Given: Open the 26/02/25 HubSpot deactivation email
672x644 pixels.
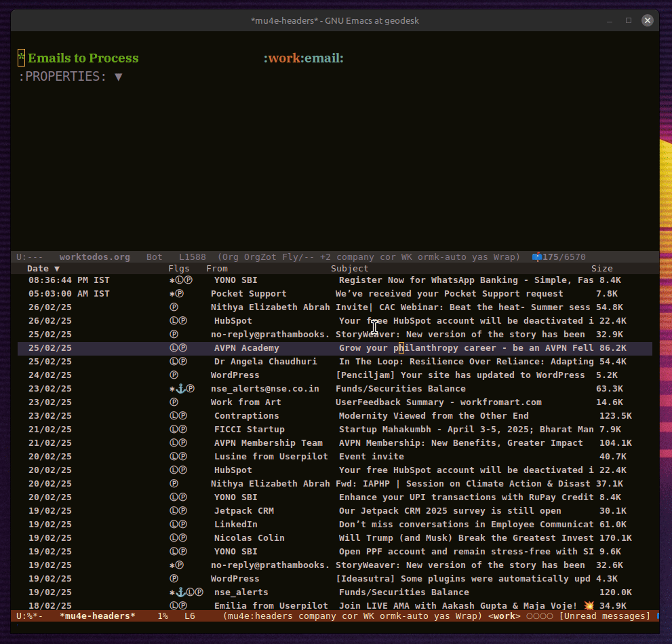Looking at the screenshot, I should (x=335, y=321).
